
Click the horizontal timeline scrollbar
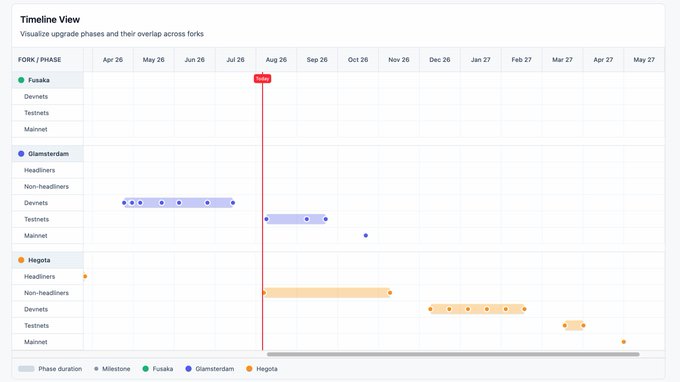coord(453,354)
